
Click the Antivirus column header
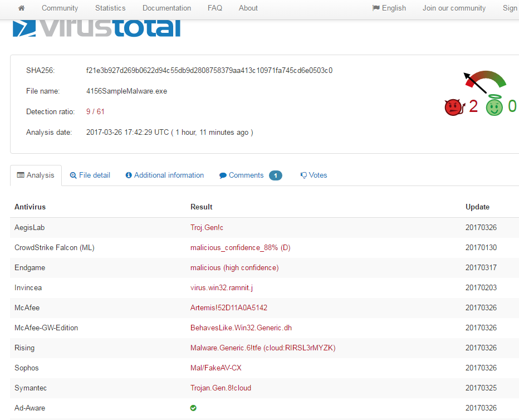(x=30, y=207)
